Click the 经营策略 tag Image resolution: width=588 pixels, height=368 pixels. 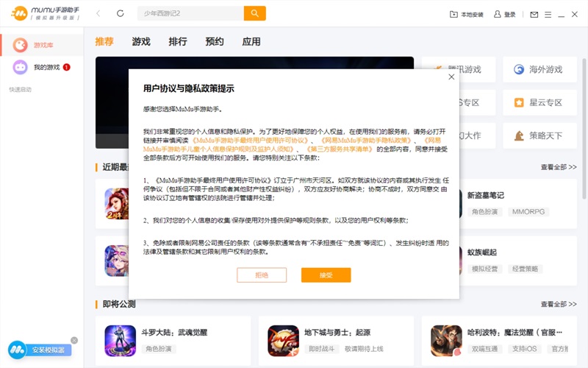coord(525,269)
